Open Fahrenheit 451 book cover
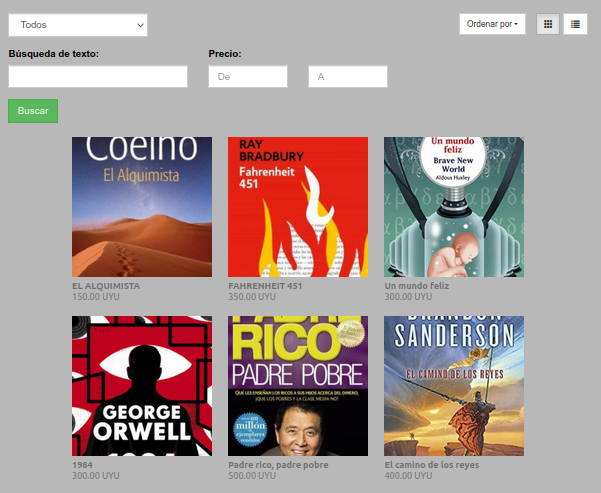This screenshot has width=601, height=493. click(x=298, y=207)
